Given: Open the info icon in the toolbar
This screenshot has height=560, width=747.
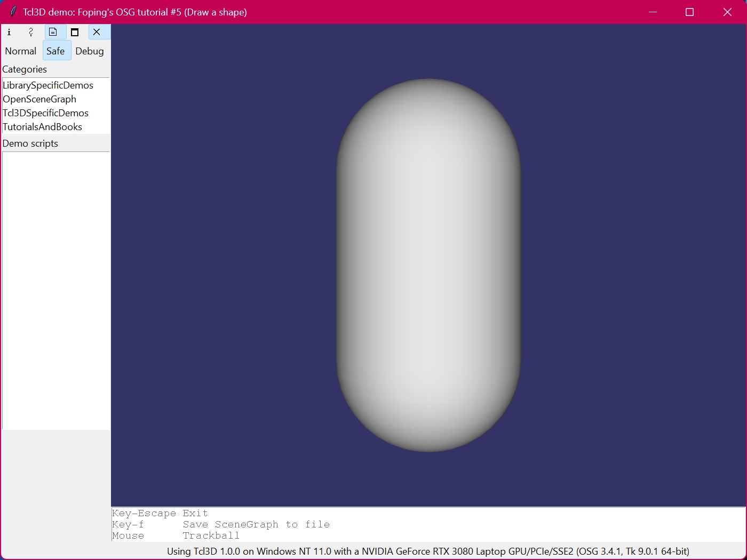Looking at the screenshot, I should click(x=9, y=32).
